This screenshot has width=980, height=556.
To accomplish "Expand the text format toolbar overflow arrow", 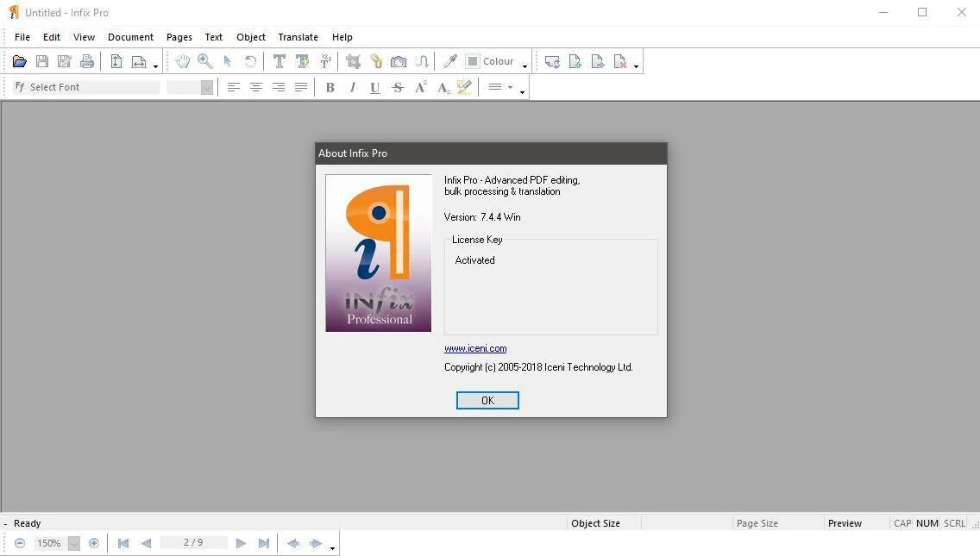I will (x=523, y=92).
